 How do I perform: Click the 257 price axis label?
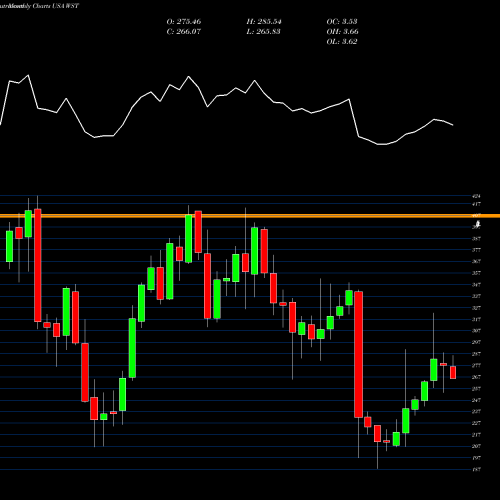coord(476,389)
